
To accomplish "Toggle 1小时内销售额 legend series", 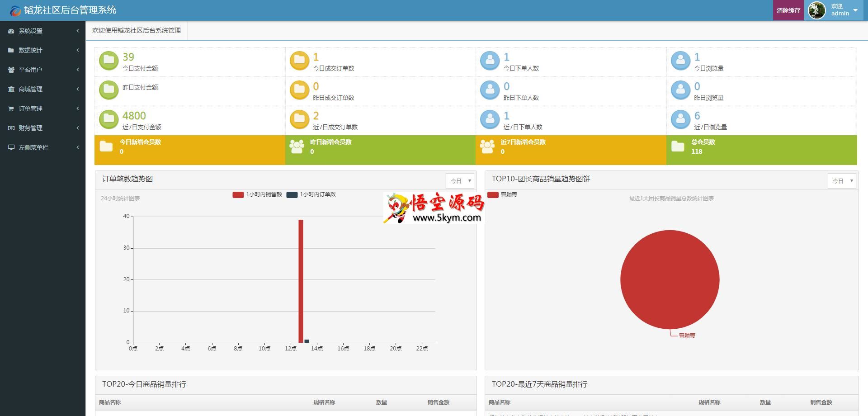I will click(x=257, y=194).
